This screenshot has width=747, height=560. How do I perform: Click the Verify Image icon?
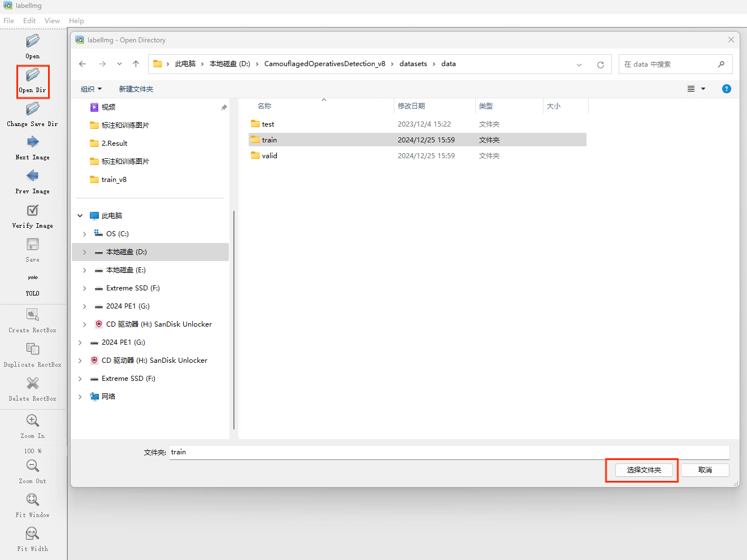coord(33,211)
